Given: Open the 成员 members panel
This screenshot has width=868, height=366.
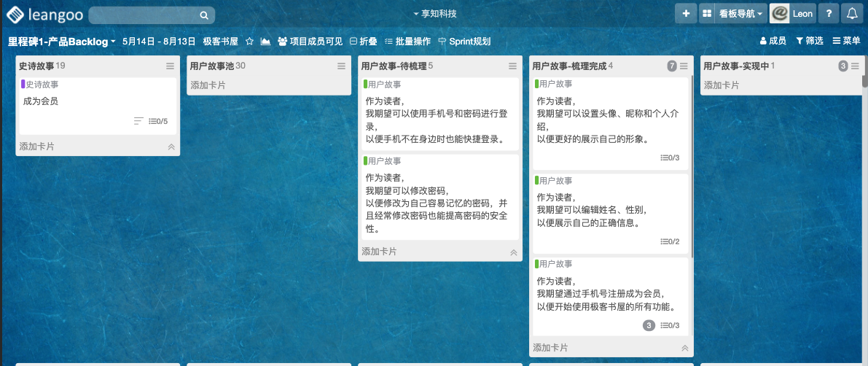Looking at the screenshot, I should (773, 42).
